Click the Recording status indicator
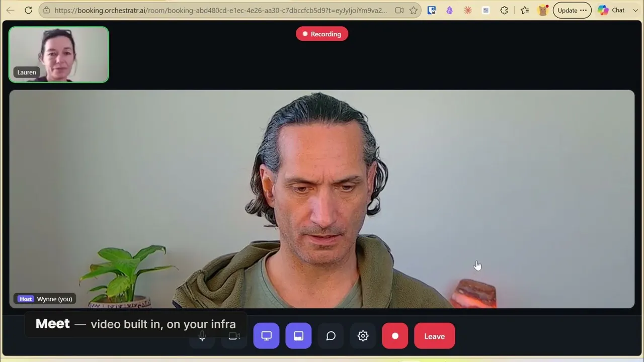This screenshot has height=362, width=644. [322, 34]
